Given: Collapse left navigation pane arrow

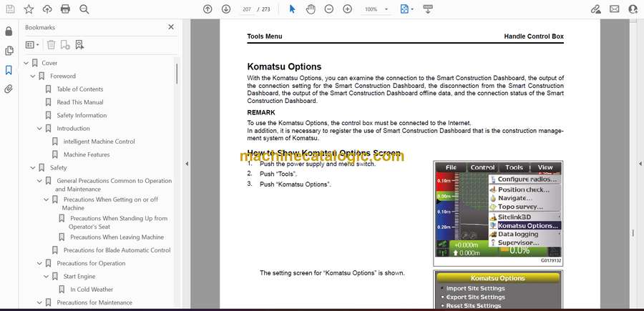Looking at the screenshot, I should (x=187, y=164).
